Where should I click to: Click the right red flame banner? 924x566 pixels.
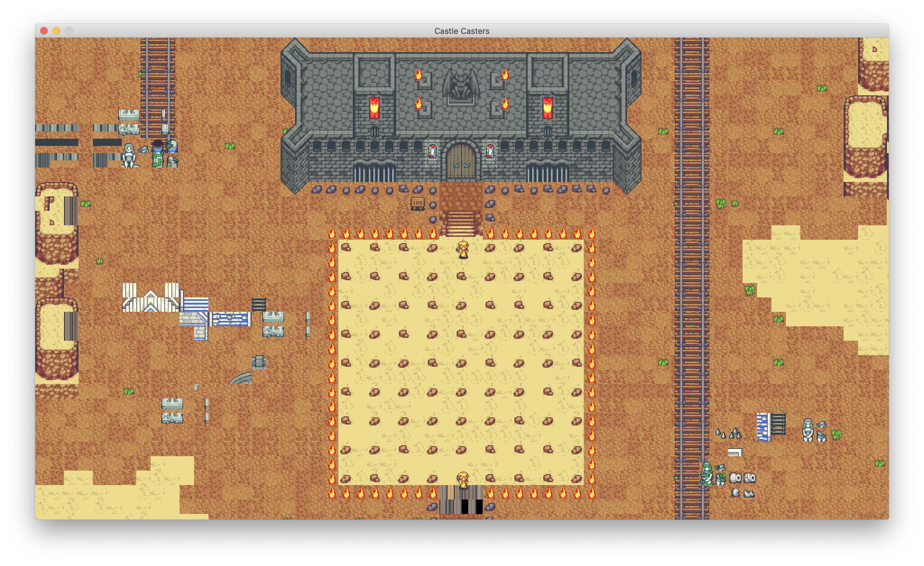tap(547, 108)
